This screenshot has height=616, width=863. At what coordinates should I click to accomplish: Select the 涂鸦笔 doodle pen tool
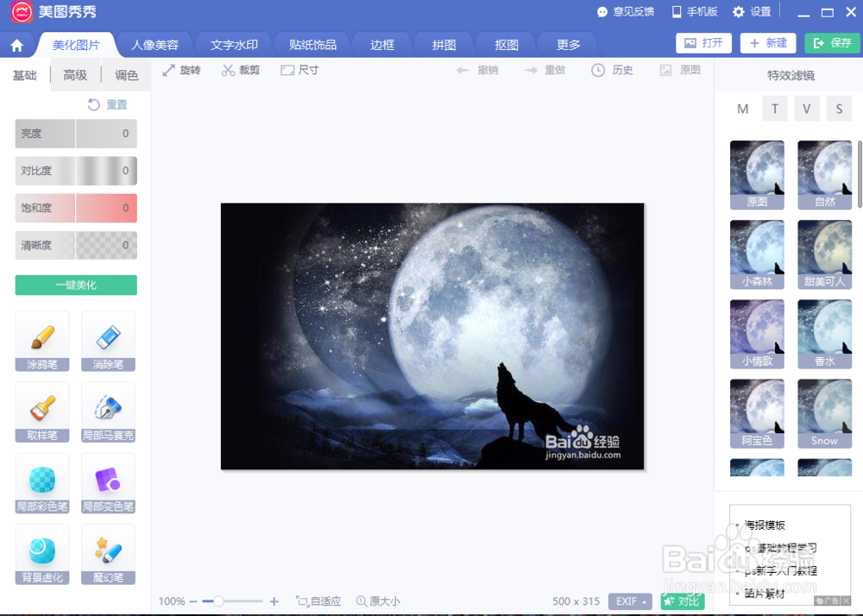pyautogui.click(x=41, y=342)
